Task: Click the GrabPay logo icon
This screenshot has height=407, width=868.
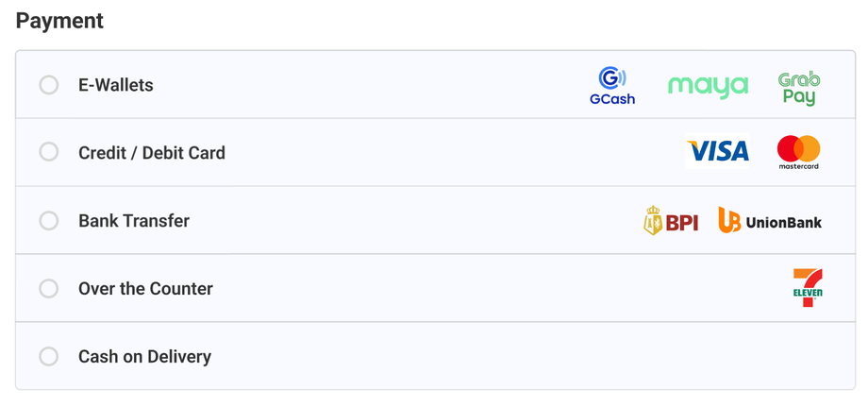Action: tap(799, 88)
